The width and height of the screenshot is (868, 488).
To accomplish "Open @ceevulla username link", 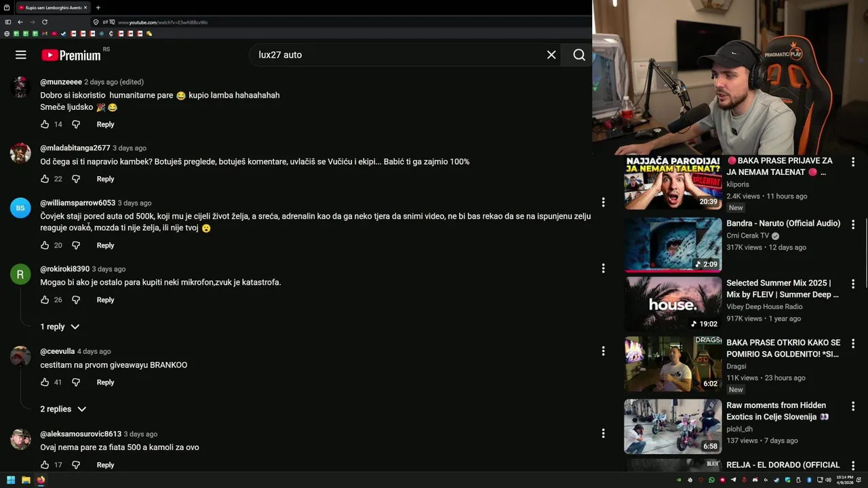I will 58,352.
